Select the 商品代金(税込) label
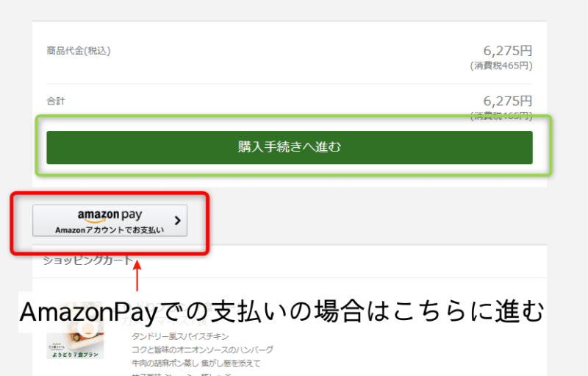 tap(79, 51)
